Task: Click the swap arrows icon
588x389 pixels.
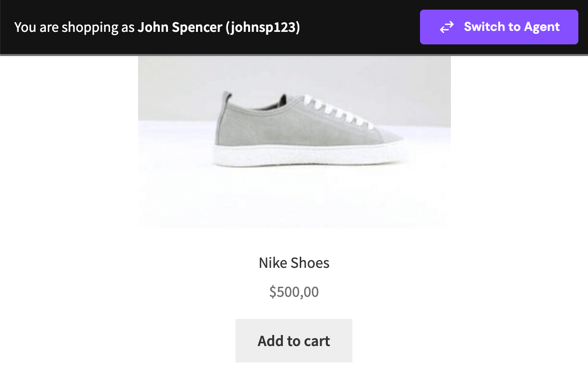Action: click(447, 27)
